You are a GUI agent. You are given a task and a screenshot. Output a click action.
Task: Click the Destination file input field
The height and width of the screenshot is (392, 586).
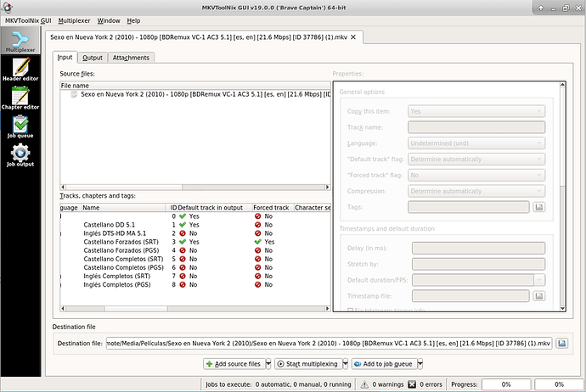329,343
